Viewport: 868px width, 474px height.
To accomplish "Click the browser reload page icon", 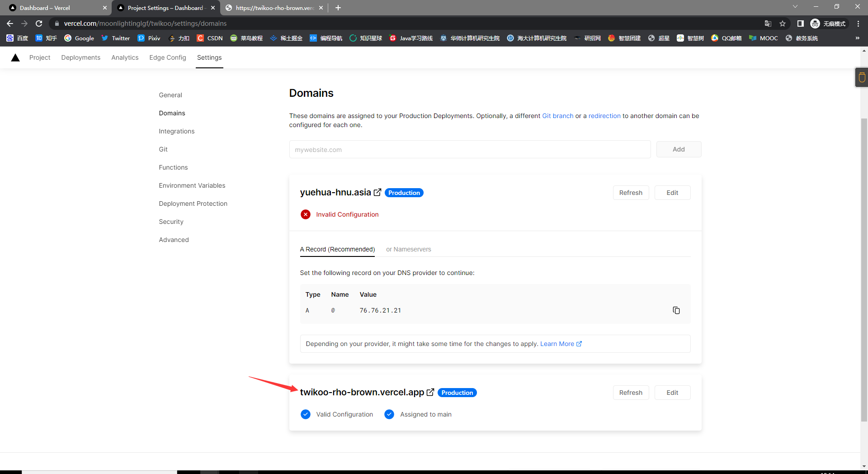I will coord(39,24).
